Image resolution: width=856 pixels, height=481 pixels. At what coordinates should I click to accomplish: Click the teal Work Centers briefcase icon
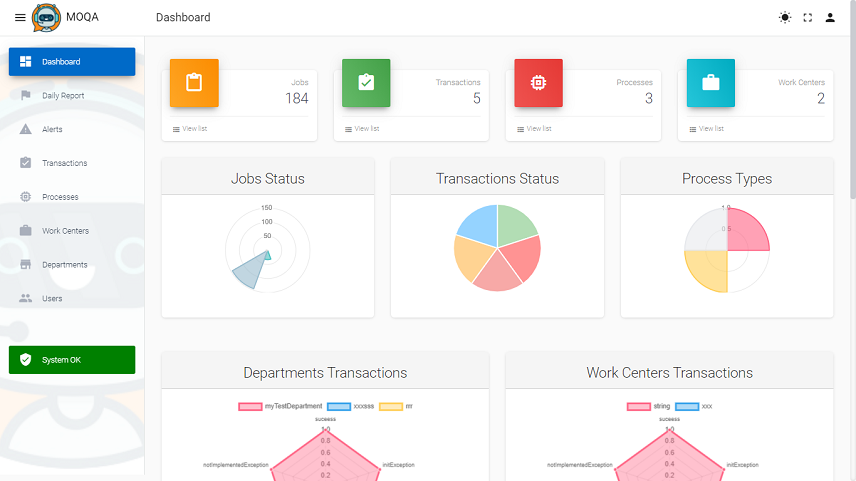point(711,83)
